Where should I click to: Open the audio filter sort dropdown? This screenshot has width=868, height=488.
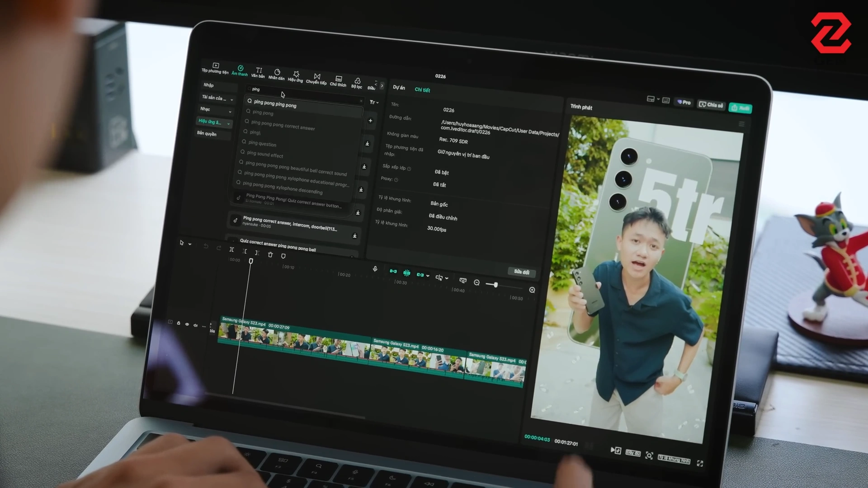tap(374, 102)
